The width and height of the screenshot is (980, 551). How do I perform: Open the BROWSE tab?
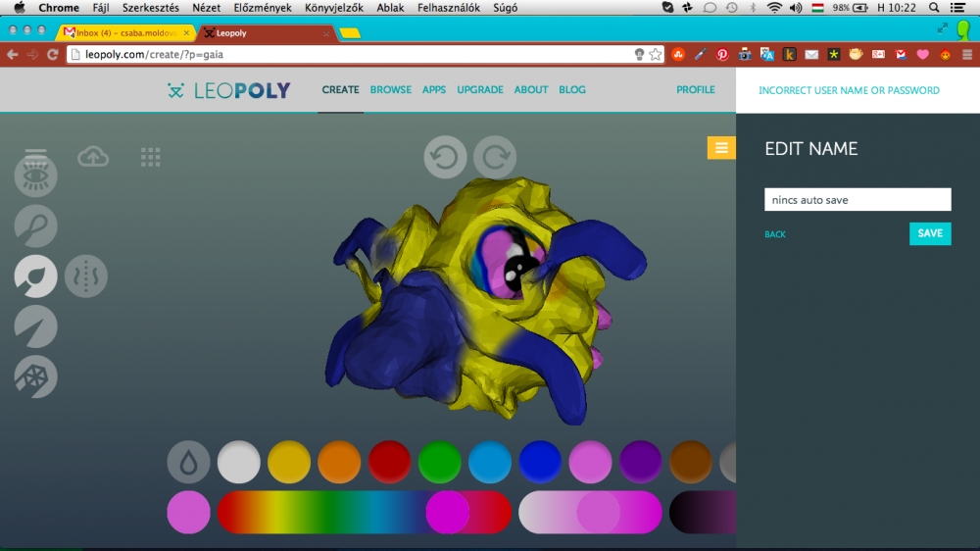pos(391,89)
